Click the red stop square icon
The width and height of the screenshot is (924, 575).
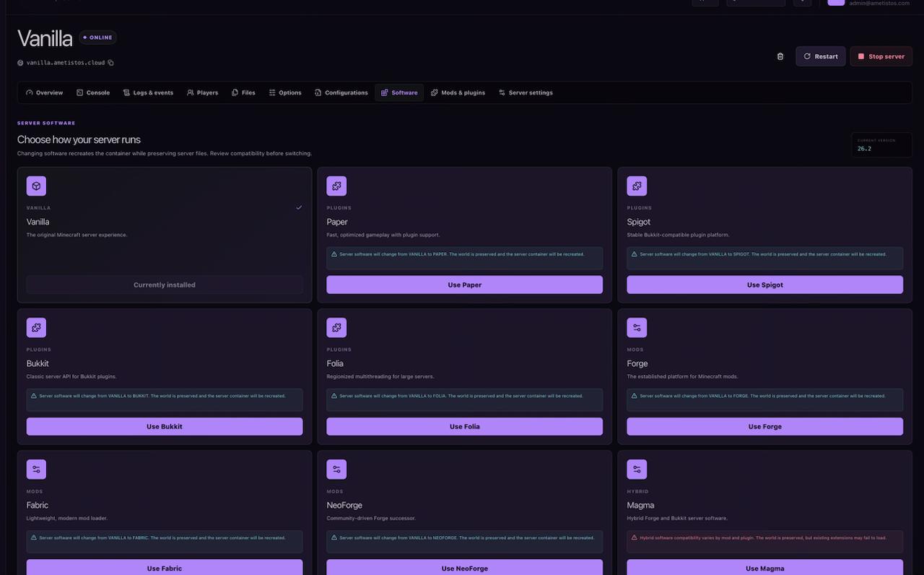pos(861,56)
